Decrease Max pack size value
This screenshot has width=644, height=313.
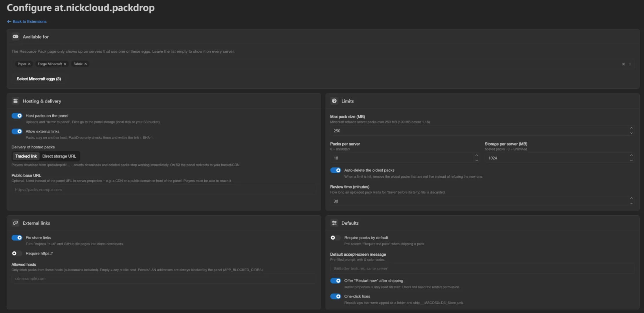click(631, 133)
